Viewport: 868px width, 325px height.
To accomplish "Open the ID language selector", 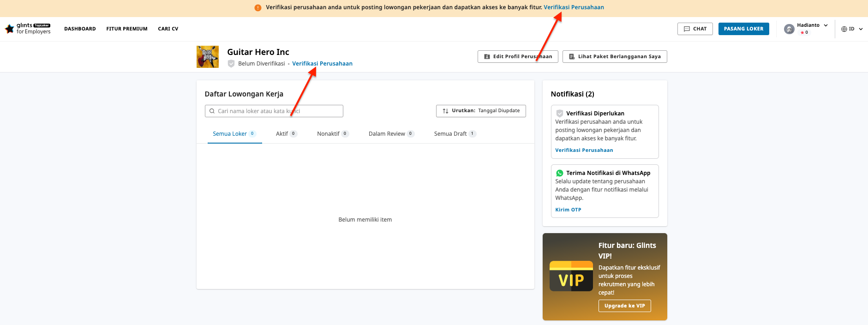I will tap(852, 29).
